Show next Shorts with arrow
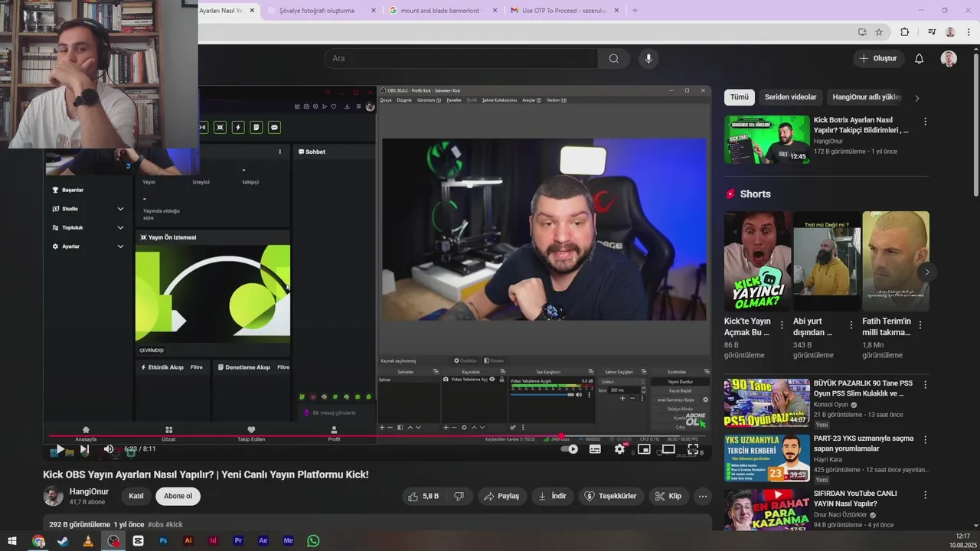This screenshot has height=551, width=980. click(926, 272)
